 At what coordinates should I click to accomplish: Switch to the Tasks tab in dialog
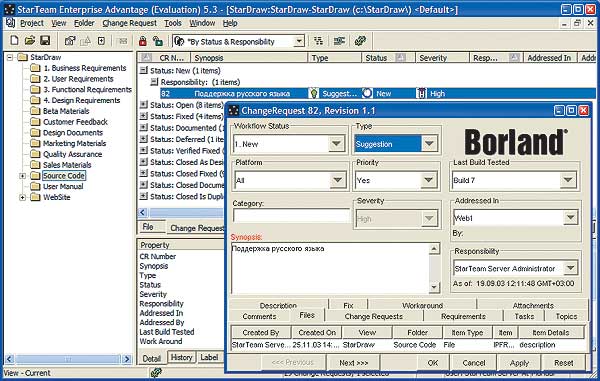524,316
